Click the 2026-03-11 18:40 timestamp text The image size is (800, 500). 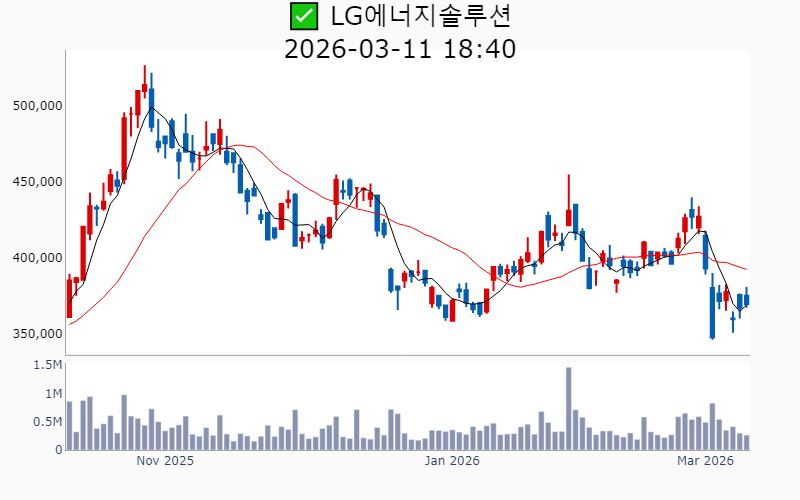coord(400,48)
